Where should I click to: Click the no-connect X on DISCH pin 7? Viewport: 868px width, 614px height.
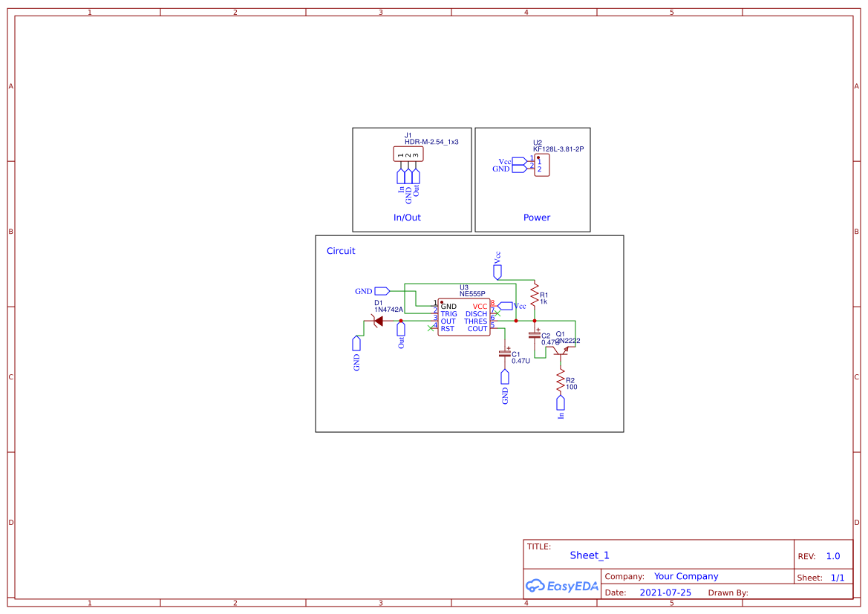click(x=497, y=313)
